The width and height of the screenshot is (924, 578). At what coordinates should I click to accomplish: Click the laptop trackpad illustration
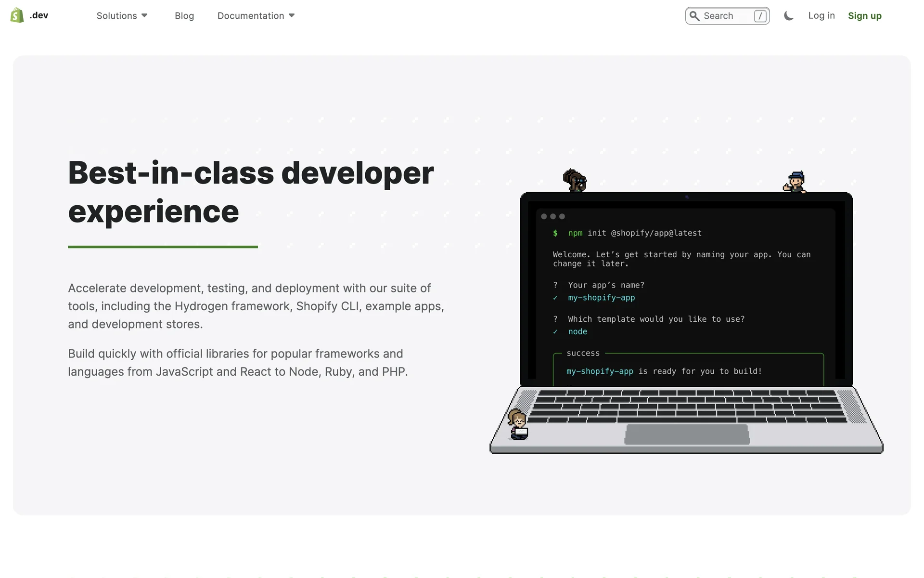(687, 434)
